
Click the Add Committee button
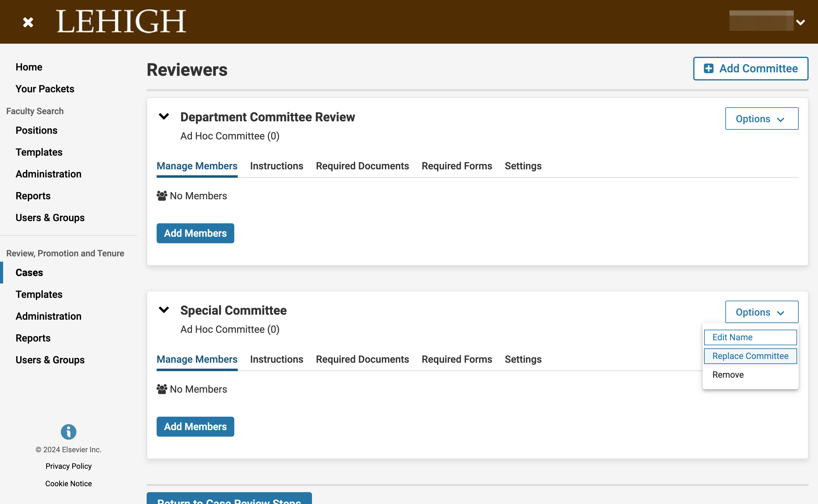tap(750, 69)
